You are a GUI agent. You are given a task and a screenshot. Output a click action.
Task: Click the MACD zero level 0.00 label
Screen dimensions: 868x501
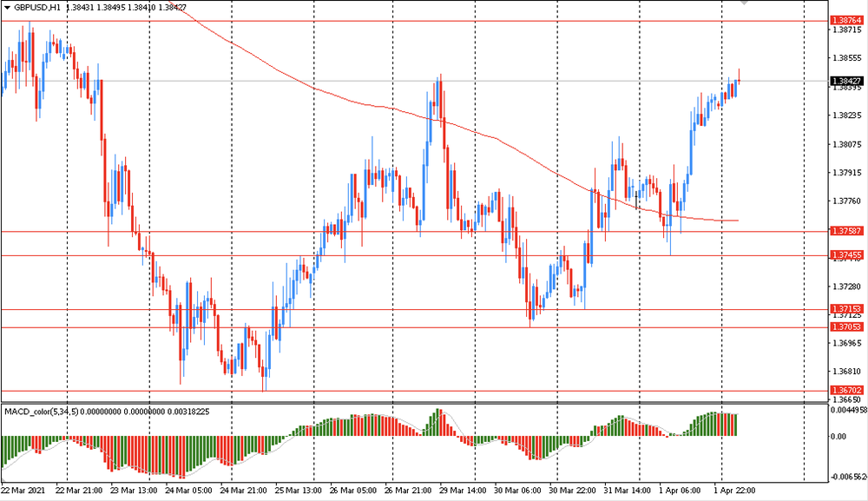pyautogui.click(x=838, y=436)
